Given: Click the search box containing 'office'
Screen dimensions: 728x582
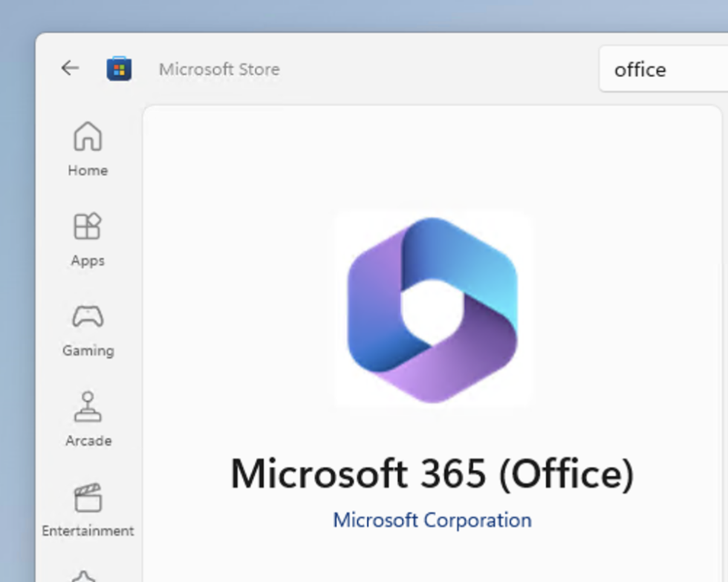Looking at the screenshot, I should (x=664, y=69).
